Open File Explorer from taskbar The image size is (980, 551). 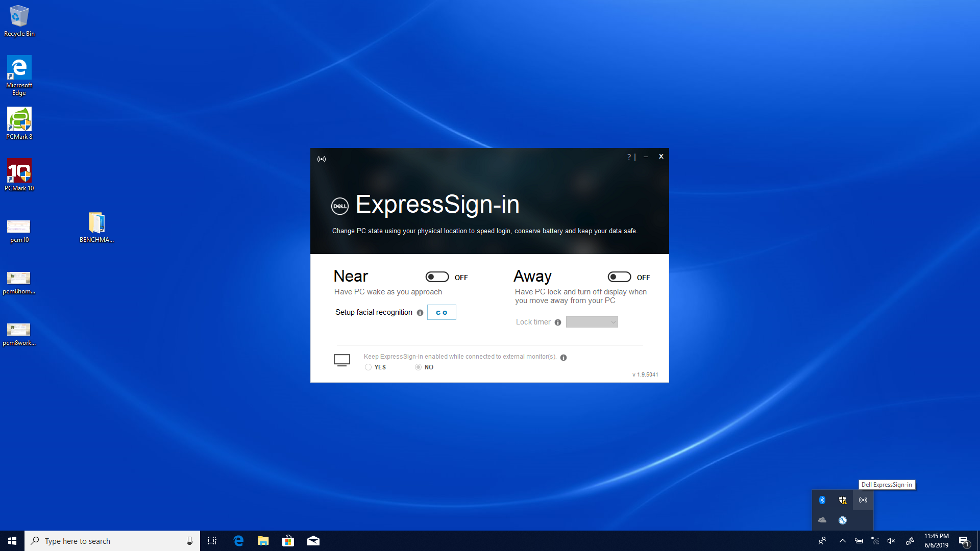pyautogui.click(x=263, y=541)
